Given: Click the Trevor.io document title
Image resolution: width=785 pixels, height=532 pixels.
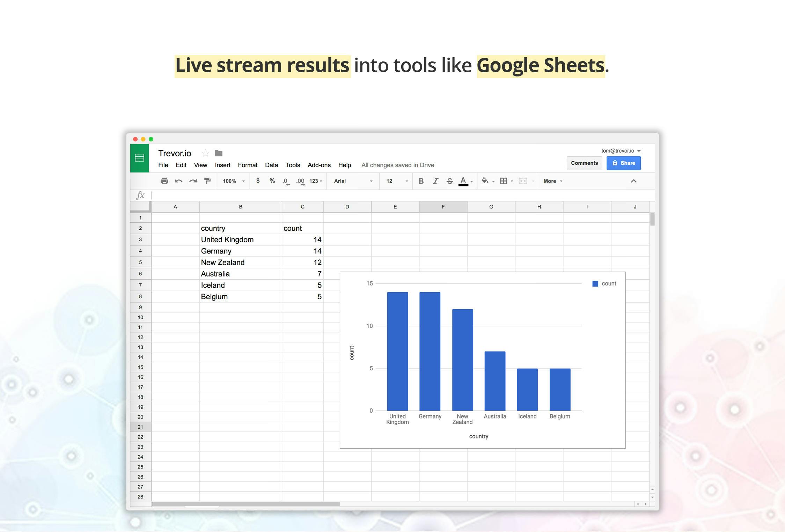Looking at the screenshot, I should point(175,153).
